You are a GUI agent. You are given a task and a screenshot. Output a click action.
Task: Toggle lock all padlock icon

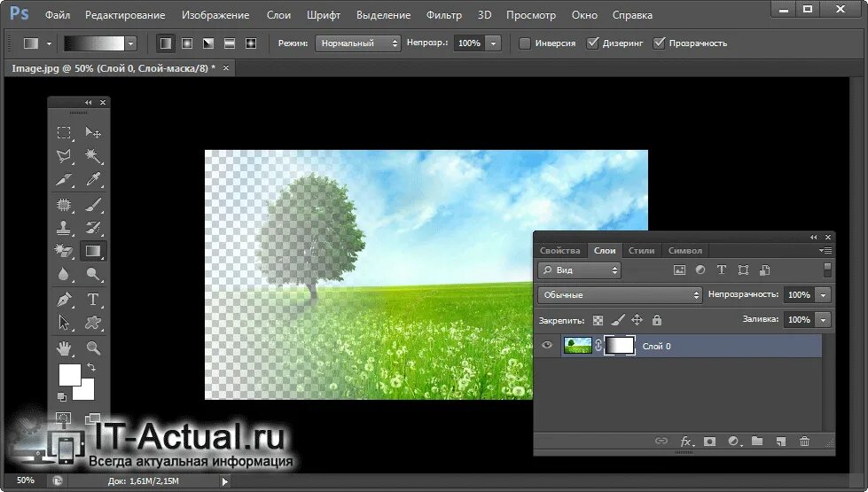656,320
